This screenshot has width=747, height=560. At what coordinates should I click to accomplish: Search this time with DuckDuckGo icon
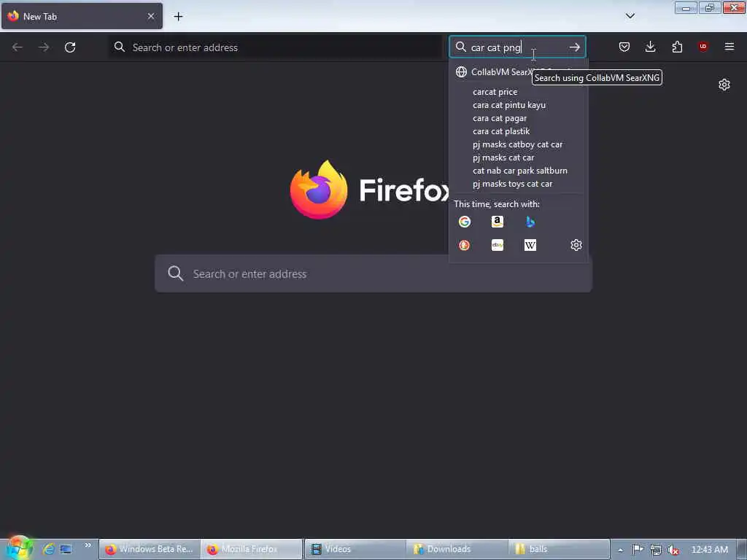[465, 245]
